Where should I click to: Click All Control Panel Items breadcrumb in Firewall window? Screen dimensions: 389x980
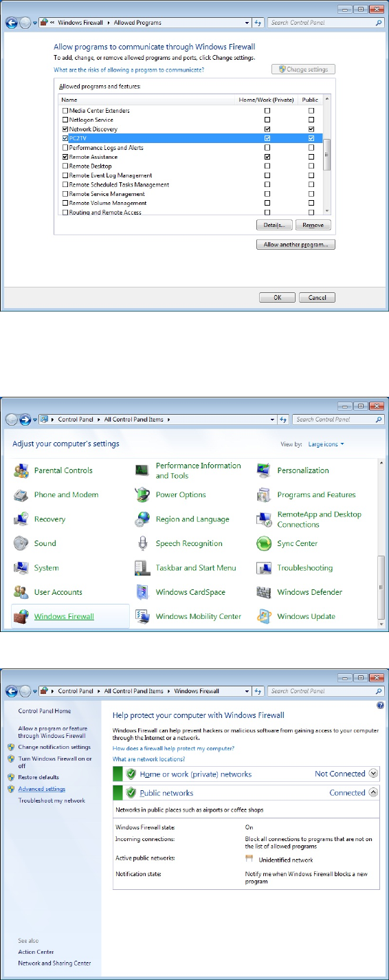coord(133,690)
